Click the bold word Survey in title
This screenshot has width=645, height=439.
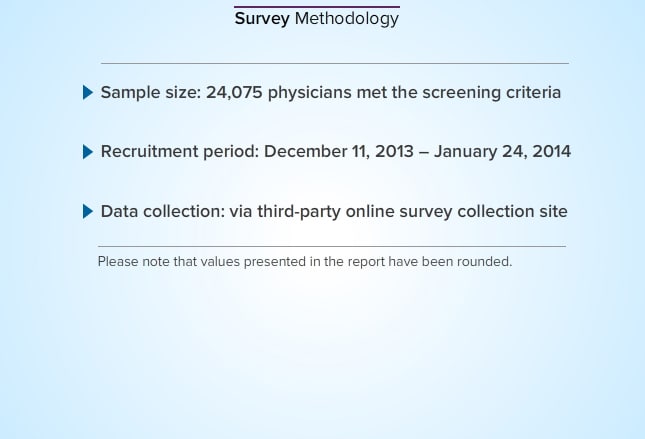click(x=262, y=19)
